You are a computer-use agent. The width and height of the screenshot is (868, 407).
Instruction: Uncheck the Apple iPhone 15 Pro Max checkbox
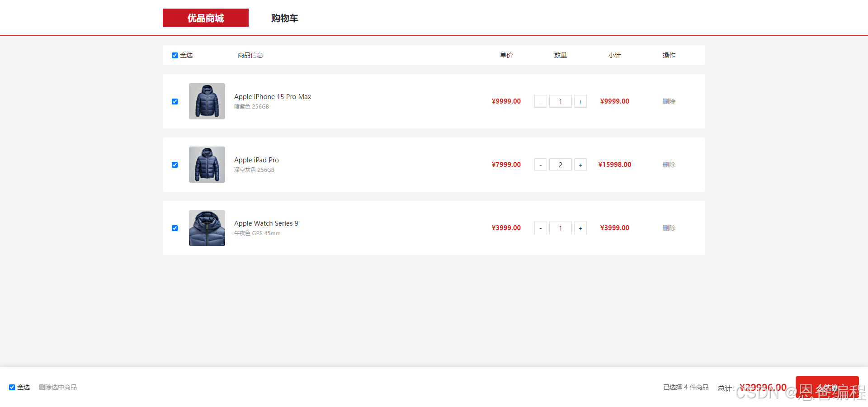175,101
